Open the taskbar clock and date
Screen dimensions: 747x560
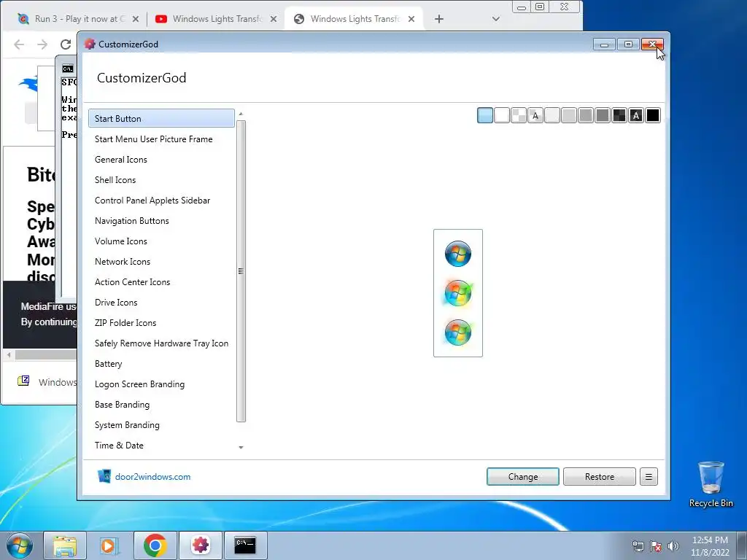(x=710, y=546)
